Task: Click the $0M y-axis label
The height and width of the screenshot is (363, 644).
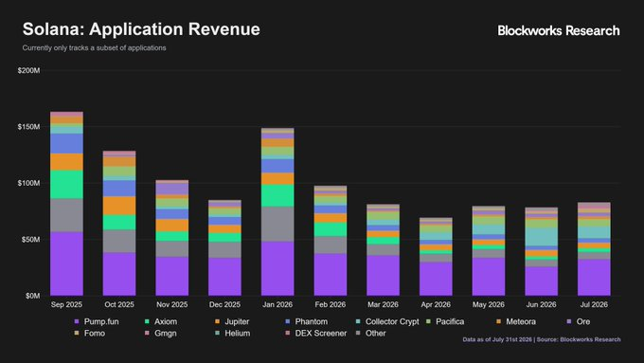Action: coord(33,296)
